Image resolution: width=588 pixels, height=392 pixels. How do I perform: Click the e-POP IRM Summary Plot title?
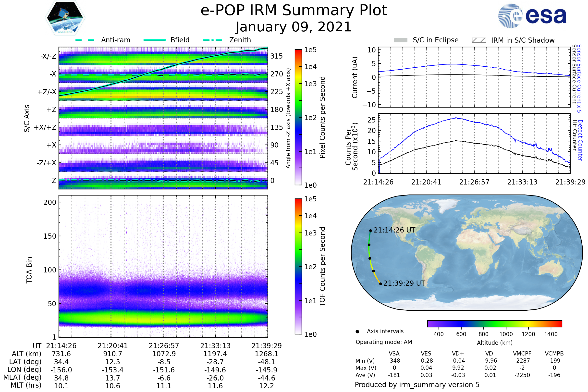click(x=294, y=11)
